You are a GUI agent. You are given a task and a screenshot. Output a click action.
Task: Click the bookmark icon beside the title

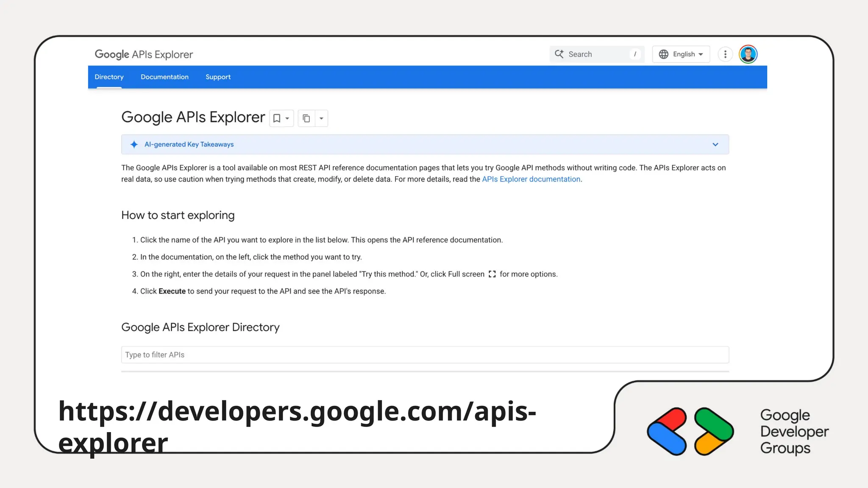coord(277,118)
